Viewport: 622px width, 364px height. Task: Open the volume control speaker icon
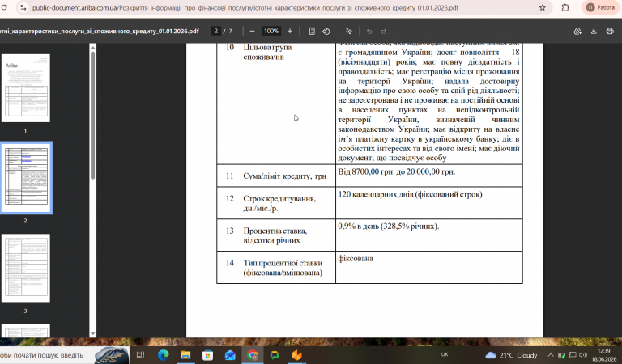point(583,355)
